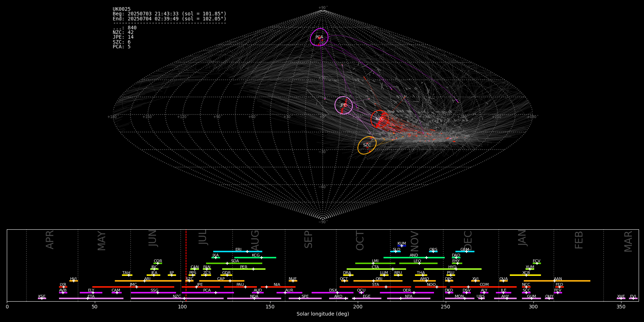Image resolution: width=644 pixels, height=322 pixels.
Task: Click the STA shower bar in the timeline
Action: (x=375, y=287)
